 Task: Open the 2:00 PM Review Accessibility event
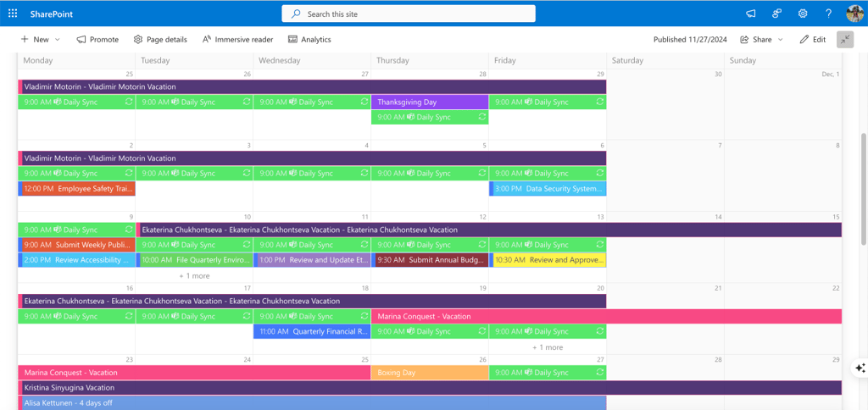pyautogui.click(x=76, y=260)
